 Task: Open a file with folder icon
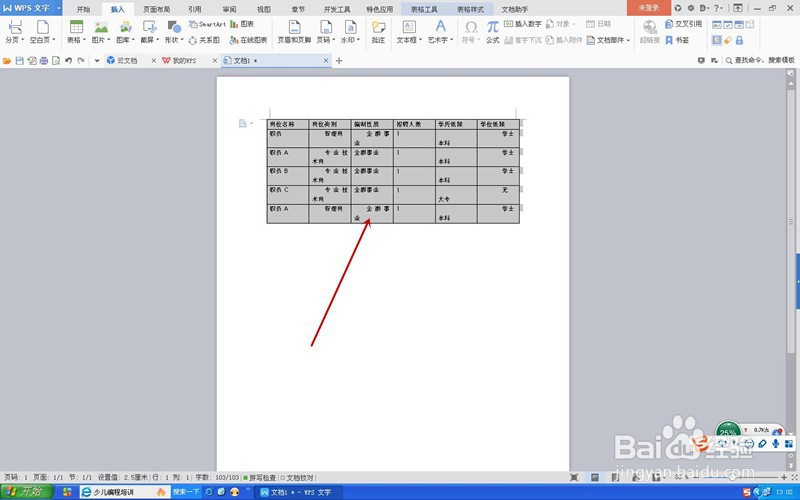click(x=7, y=61)
